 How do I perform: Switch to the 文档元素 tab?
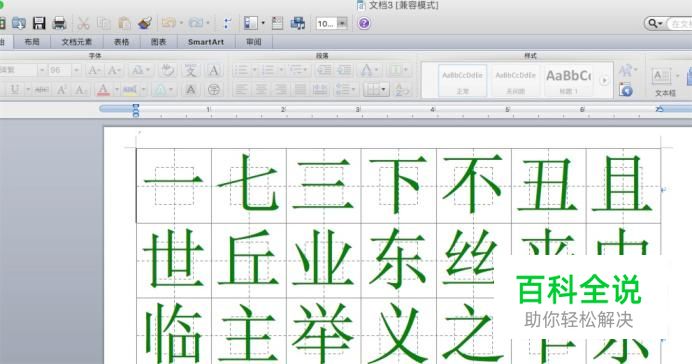(x=77, y=42)
